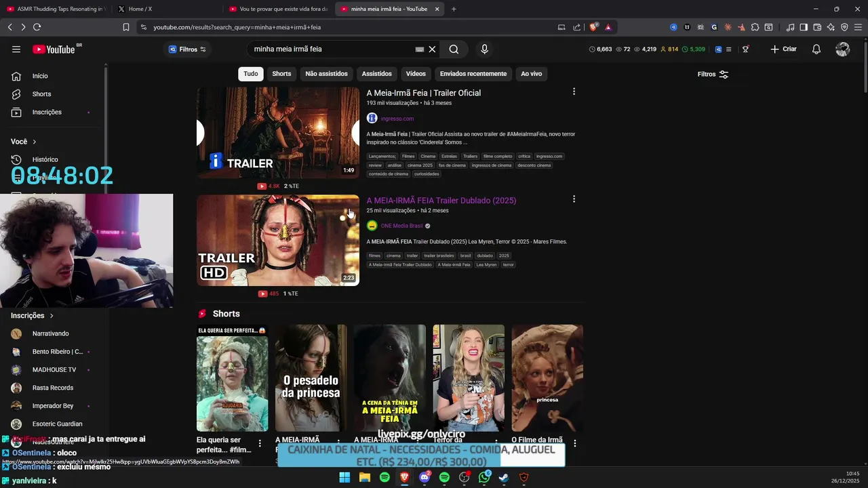The image size is (868, 488).
Task: Click the search magnifier button
Action: pyautogui.click(x=454, y=49)
